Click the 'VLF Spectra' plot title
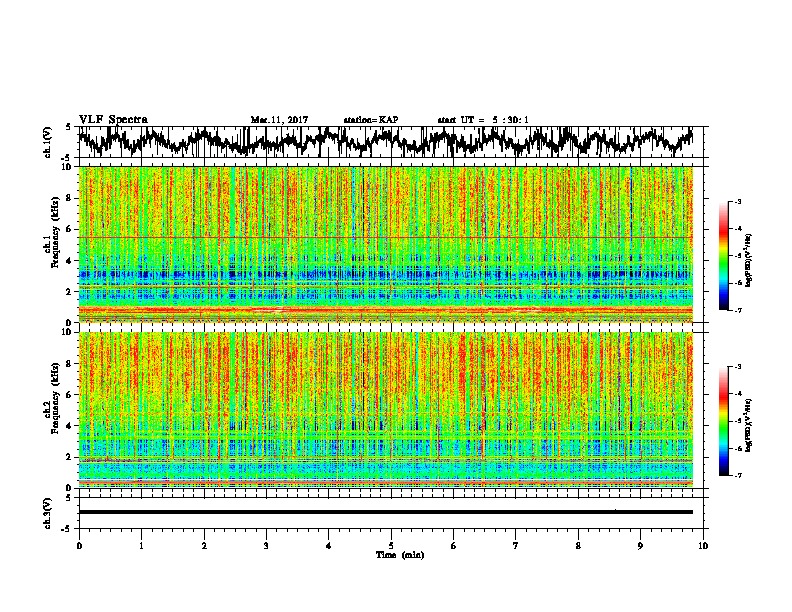 pos(113,120)
